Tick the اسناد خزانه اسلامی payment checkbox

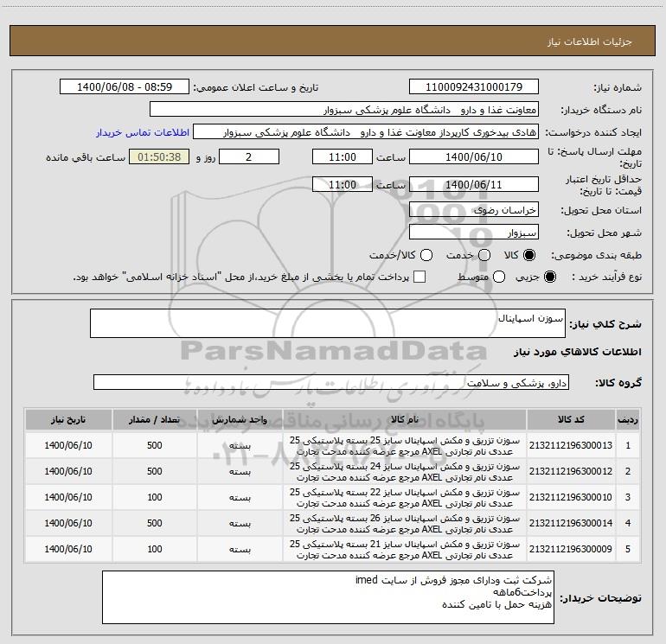coord(419,277)
